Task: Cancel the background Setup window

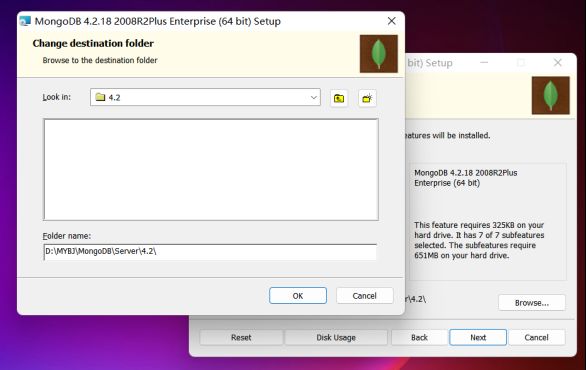Action: point(536,337)
